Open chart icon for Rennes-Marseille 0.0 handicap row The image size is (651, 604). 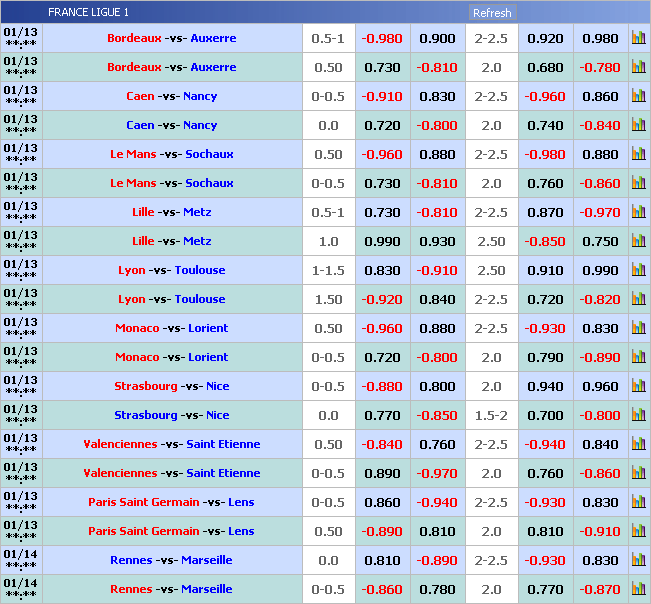pos(638,560)
